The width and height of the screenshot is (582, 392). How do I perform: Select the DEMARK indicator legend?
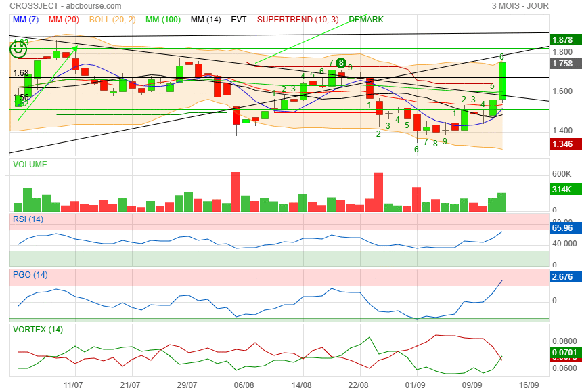pyautogui.click(x=366, y=20)
